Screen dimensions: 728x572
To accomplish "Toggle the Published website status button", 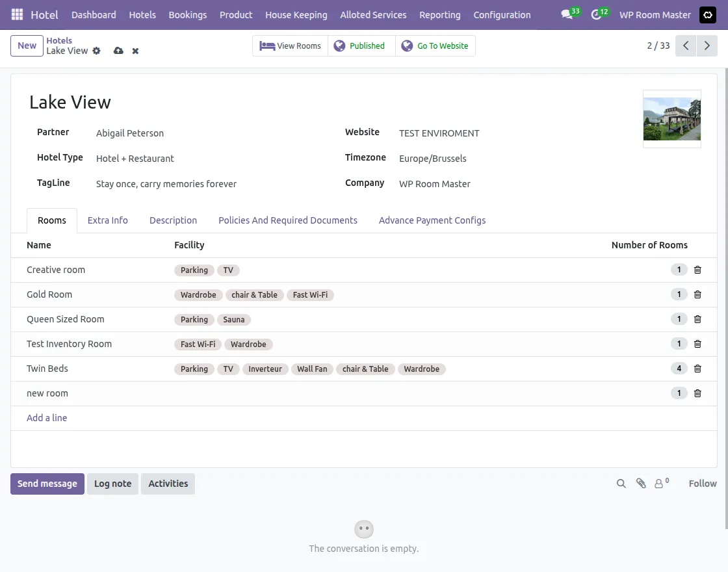I will pyautogui.click(x=361, y=46).
